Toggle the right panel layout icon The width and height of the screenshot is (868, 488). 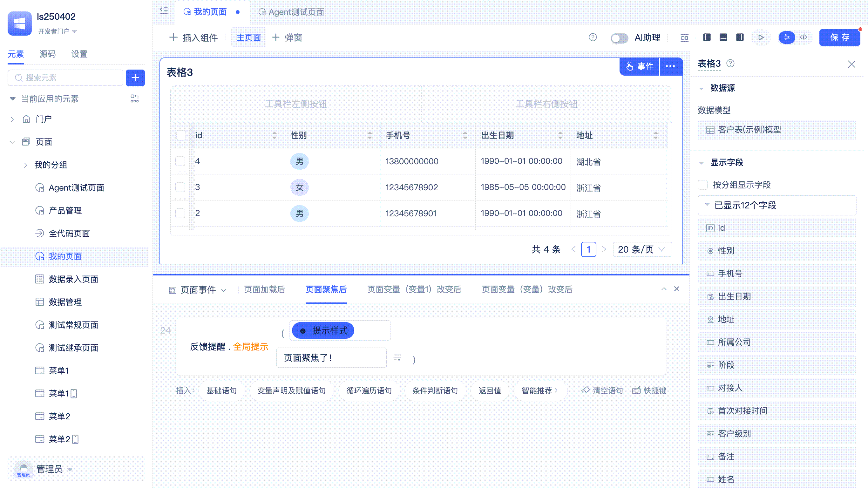point(740,37)
